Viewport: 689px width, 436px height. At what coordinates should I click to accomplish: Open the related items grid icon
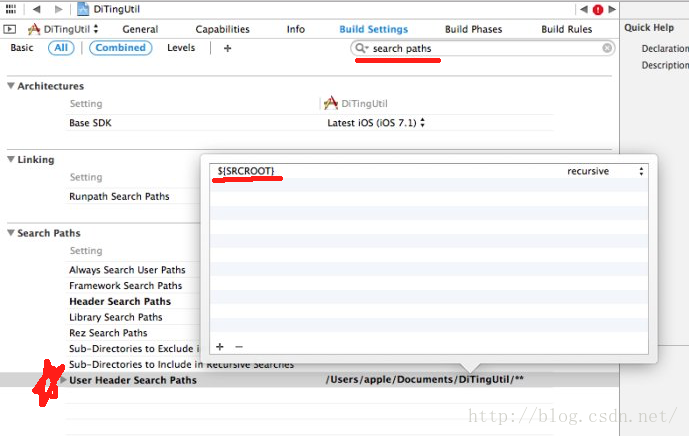click(x=11, y=9)
